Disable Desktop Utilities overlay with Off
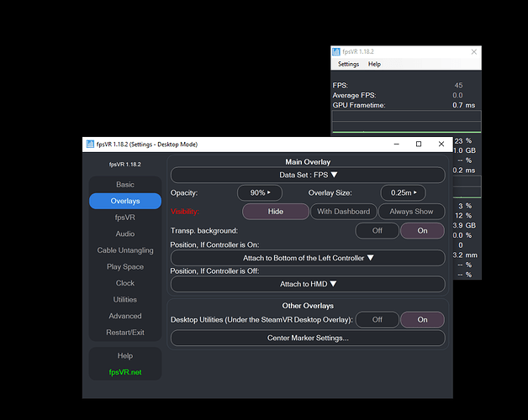This screenshot has width=528, height=420. [378, 319]
